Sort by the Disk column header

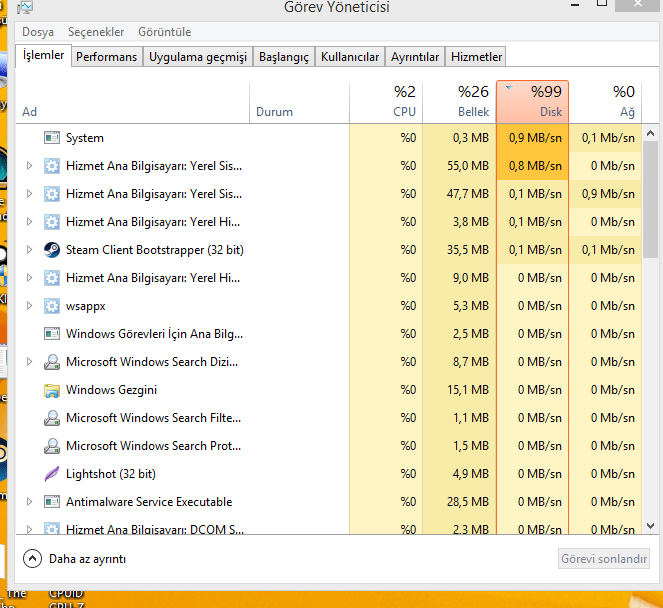coord(532,102)
